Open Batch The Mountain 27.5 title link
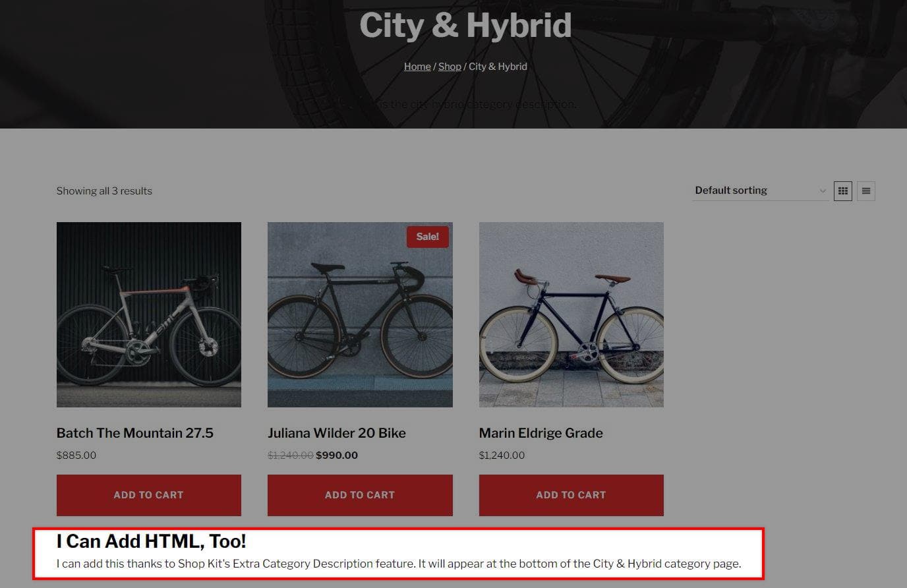The image size is (907, 588). tap(135, 433)
